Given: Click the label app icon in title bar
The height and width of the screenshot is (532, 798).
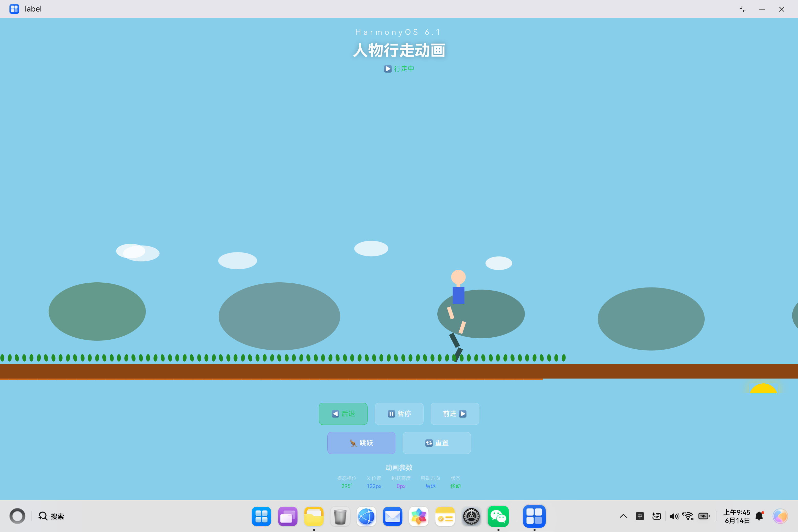Looking at the screenshot, I should click(x=14, y=9).
